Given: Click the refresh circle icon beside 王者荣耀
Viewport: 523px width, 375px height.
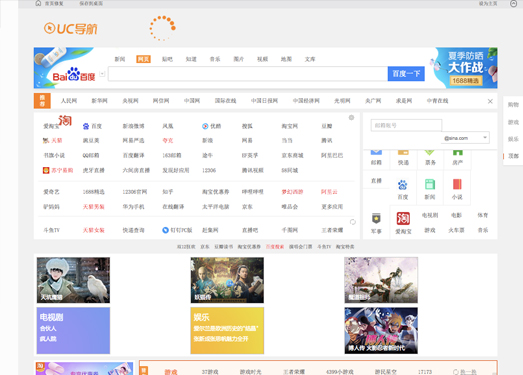Looking at the screenshot, I should (353, 222).
